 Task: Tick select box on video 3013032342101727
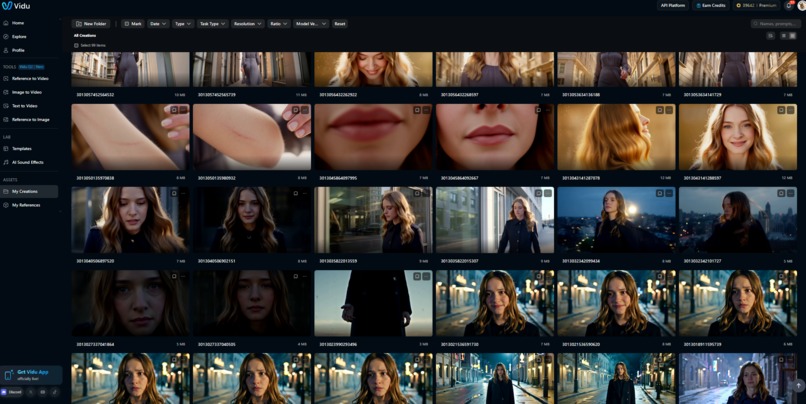781,193
